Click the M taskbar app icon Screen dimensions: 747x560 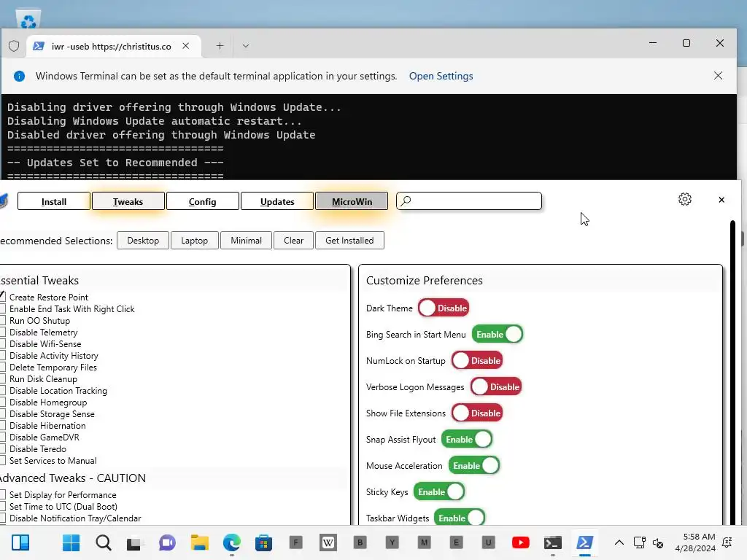click(x=424, y=542)
